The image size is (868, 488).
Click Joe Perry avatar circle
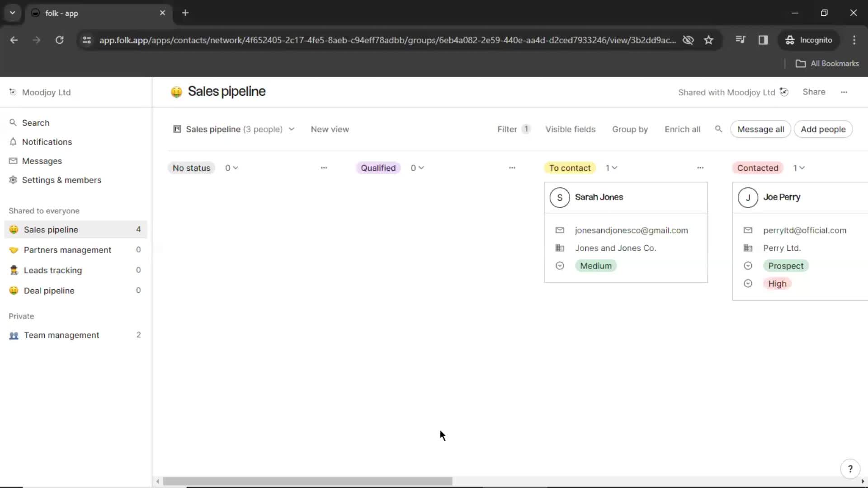pos(748,197)
